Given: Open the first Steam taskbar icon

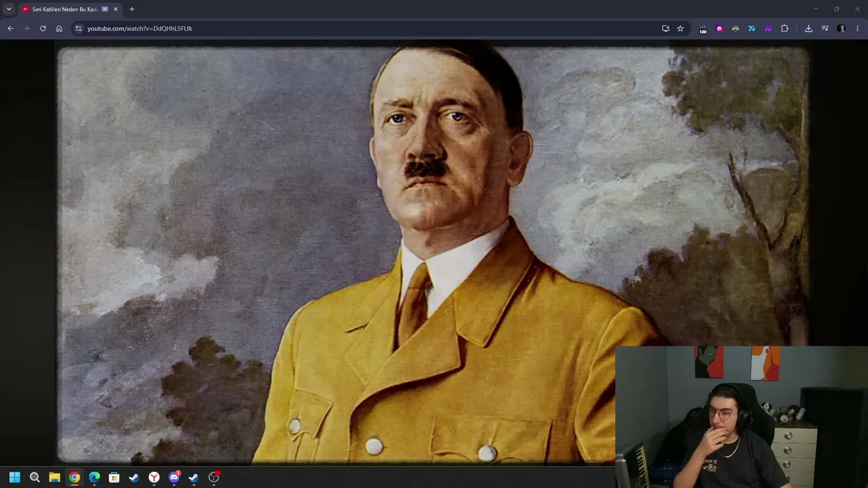Looking at the screenshot, I should pyautogui.click(x=134, y=477).
